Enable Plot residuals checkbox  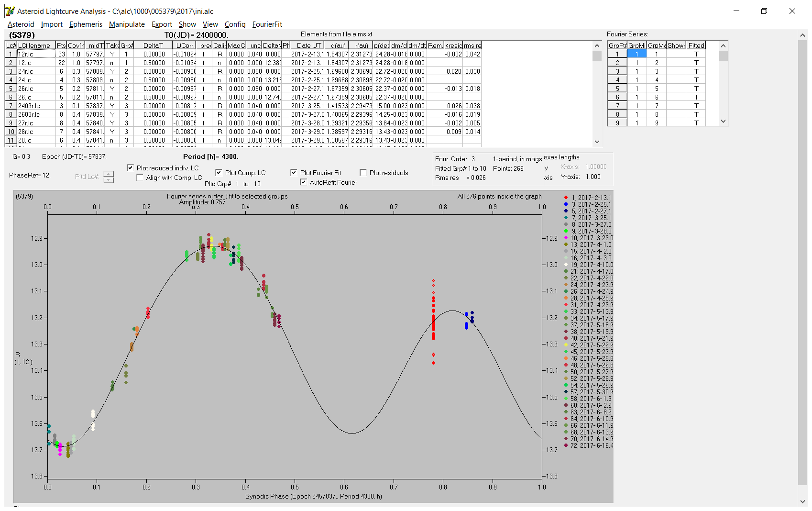[363, 173]
